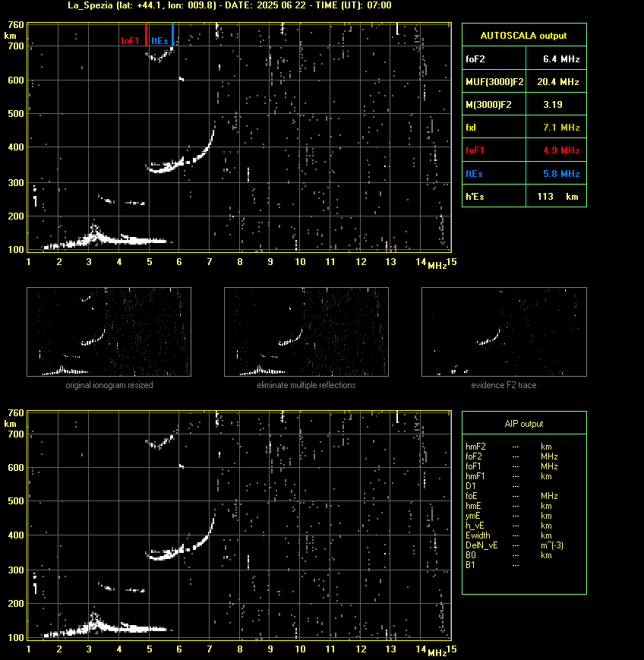Click the AUTOSCALA output header
The height and width of the screenshot is (660, 644).
(524, 36)
